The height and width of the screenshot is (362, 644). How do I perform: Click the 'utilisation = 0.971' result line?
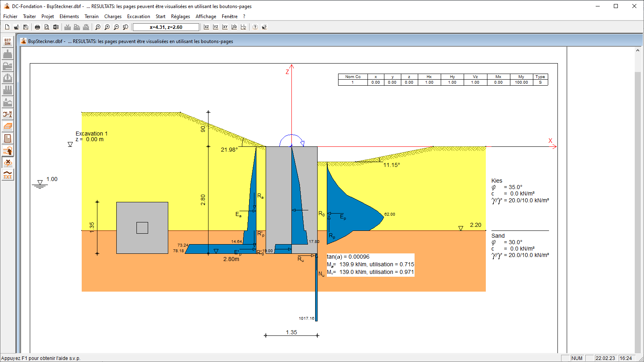tap(370, 272)
